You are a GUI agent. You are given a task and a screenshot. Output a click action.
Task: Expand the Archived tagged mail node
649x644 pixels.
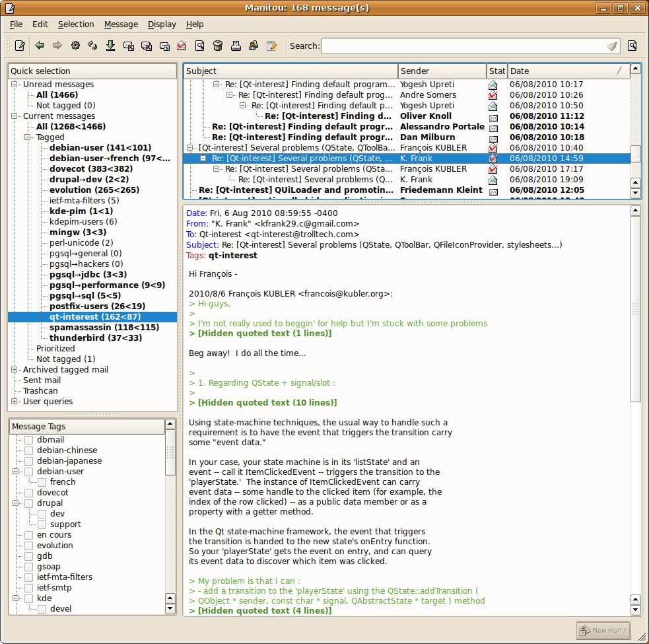(x=15, y=370)
